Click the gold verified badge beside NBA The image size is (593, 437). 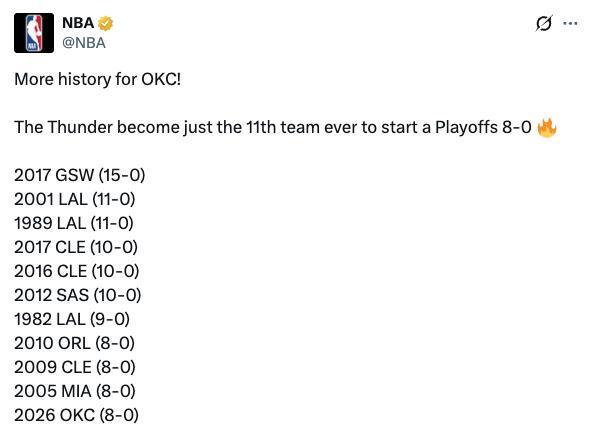click(106, 23)
